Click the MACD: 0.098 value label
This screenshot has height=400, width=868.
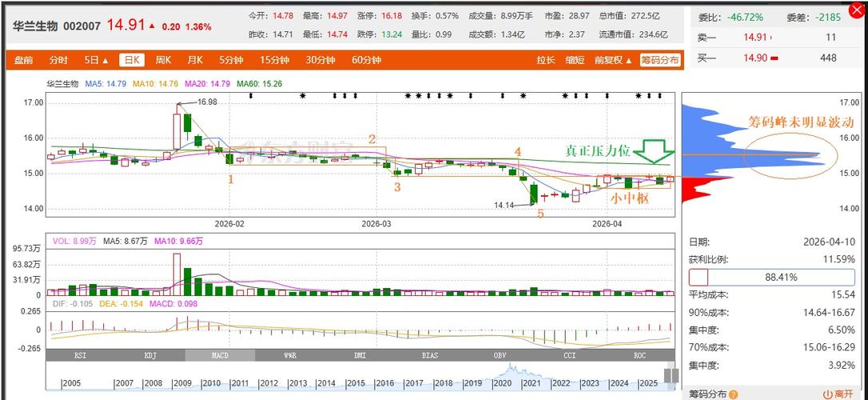(x=172, y=304)
